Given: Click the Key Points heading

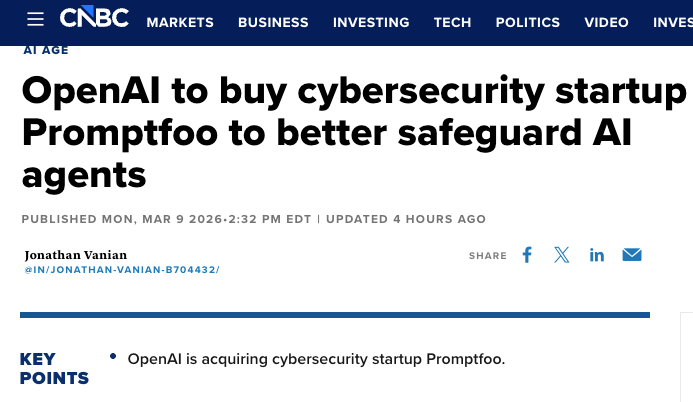Looking at the screenshot, I should [54, 368].
